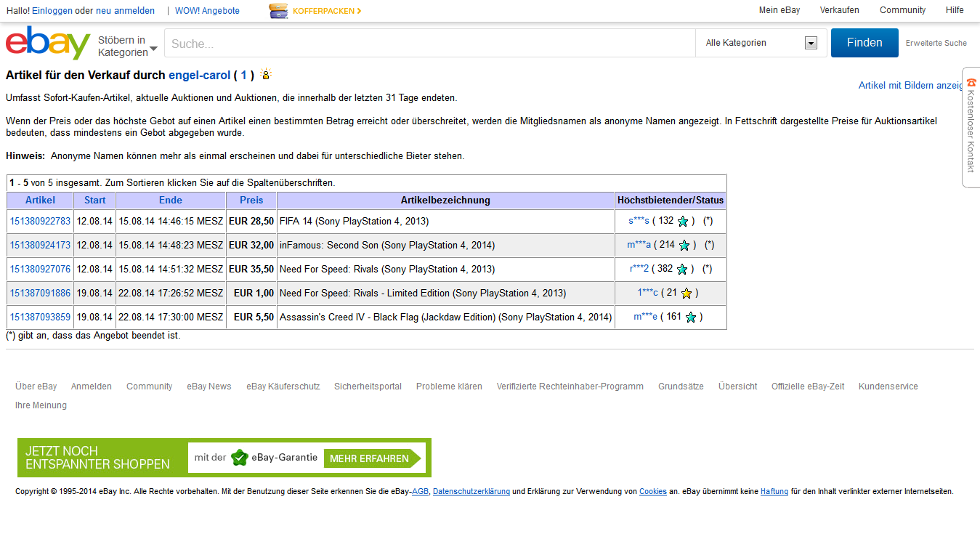Open Datenschutzerklärung link
This screenshot has height=534, width=980.
point(471,492)
